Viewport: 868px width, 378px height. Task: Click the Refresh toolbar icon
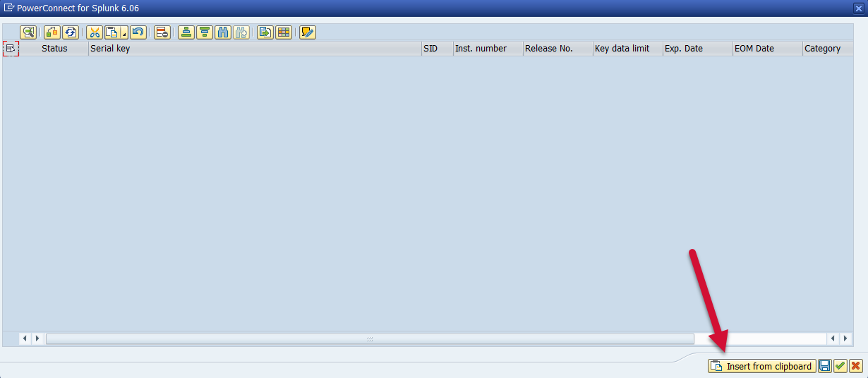tap(71, 32)
